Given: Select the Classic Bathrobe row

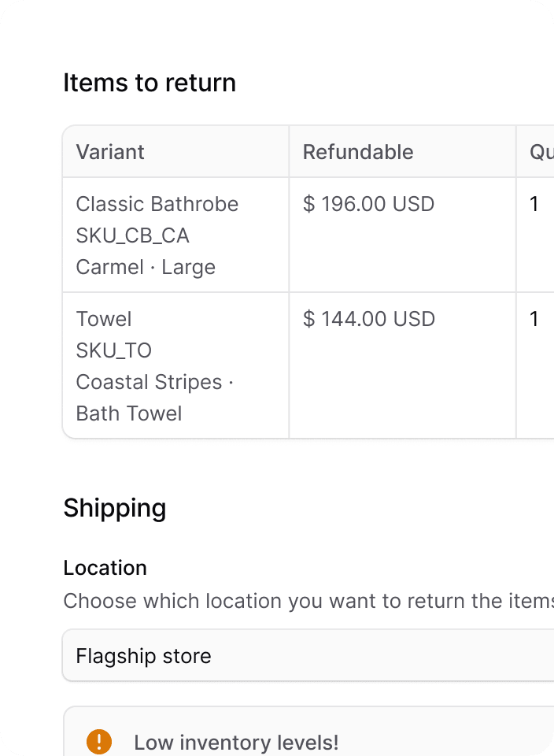Looking at the screenshot, I should click(308, 235).
